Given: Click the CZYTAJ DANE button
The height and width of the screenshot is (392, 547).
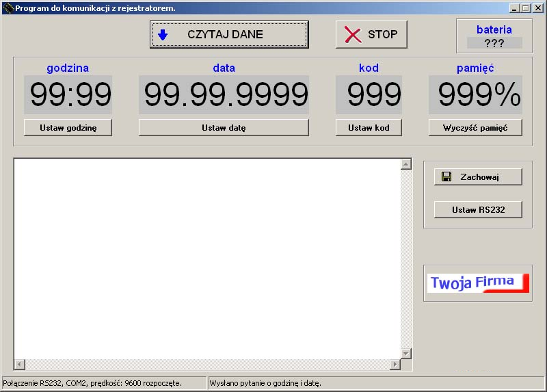Looking at the screenshot, I should click(x=229, y=35).
